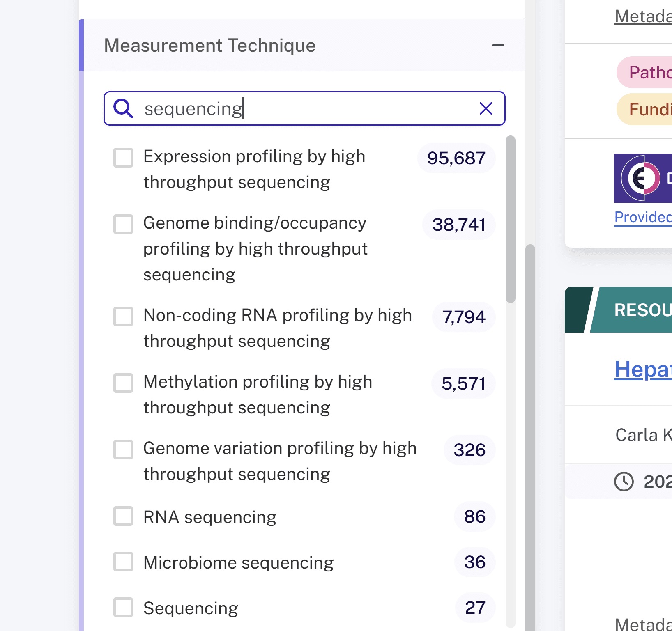Click the outer sidebar scrollbar
Screen dimensions: 672x631
(x=530, y=438)
